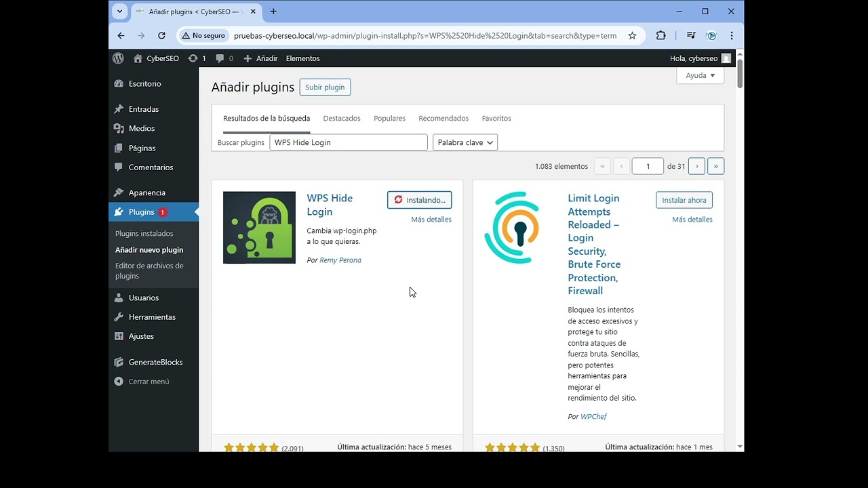Open the WordPress logo menu

pos(118,58)
